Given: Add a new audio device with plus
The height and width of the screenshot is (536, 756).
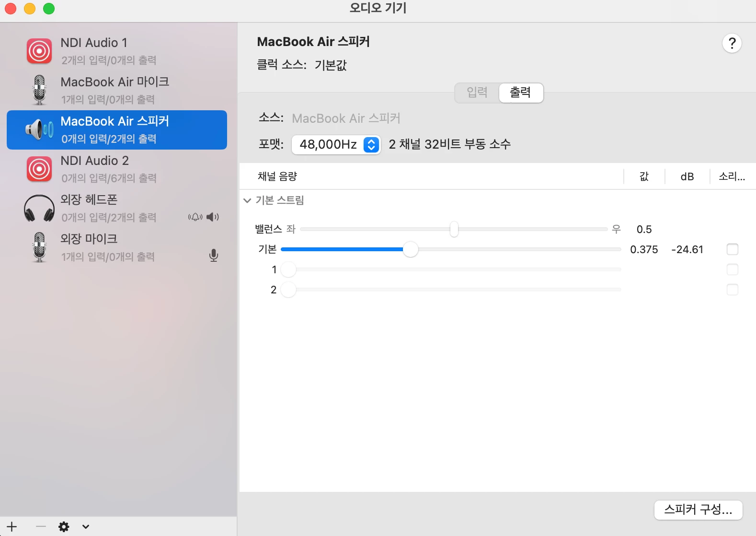Looking at the screenshot, I should 12,526.
